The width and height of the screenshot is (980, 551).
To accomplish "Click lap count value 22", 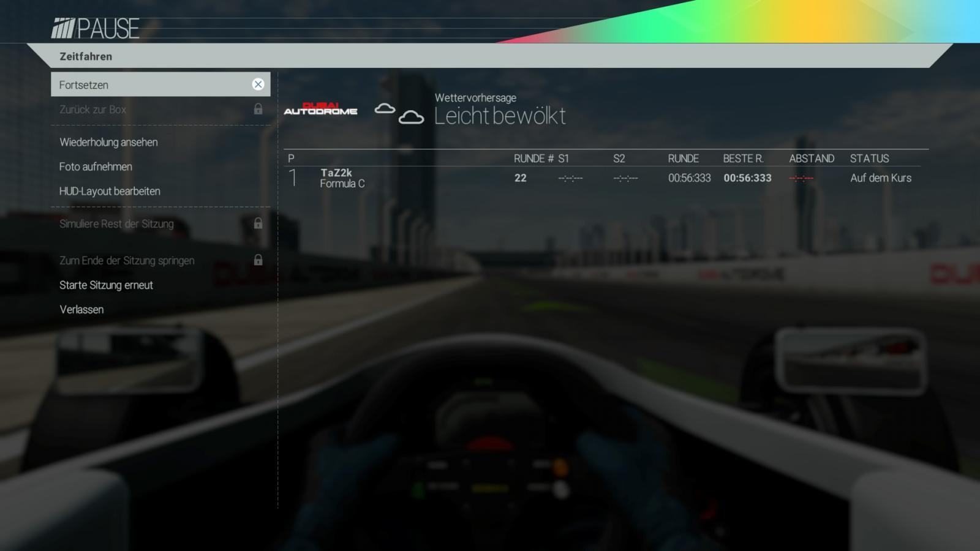I will [x=521, y=178].
